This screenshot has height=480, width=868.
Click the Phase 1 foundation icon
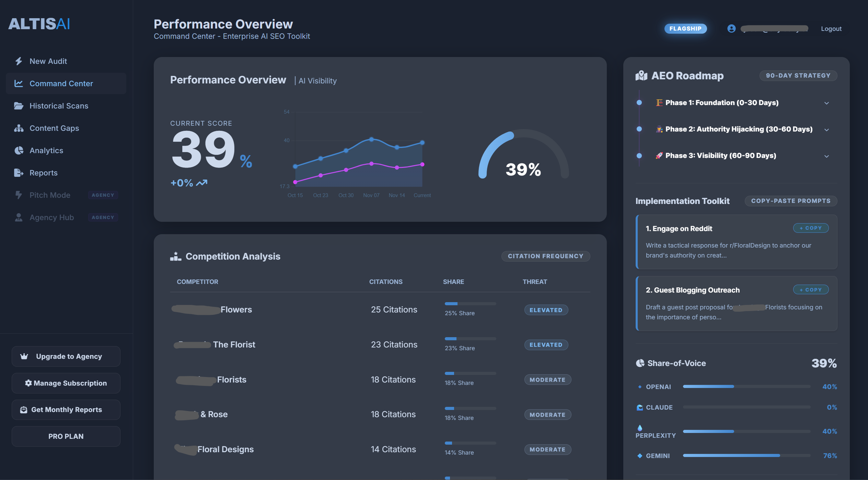(659, 103)
